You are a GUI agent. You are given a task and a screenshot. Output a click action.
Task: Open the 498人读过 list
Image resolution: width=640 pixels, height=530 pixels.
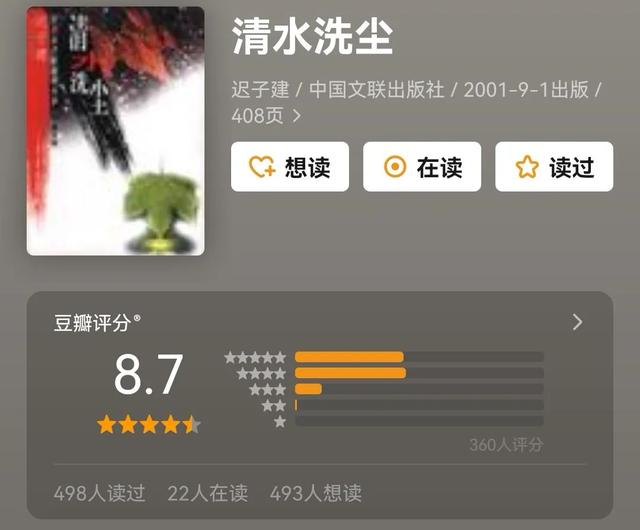coord(99,493)
